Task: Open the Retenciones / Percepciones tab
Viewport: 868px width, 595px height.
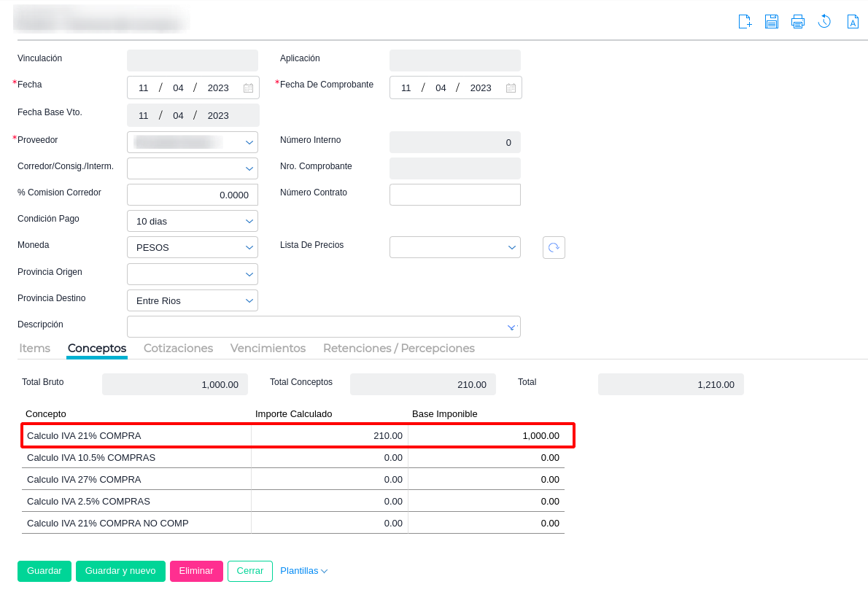Action: coord(398,349)
